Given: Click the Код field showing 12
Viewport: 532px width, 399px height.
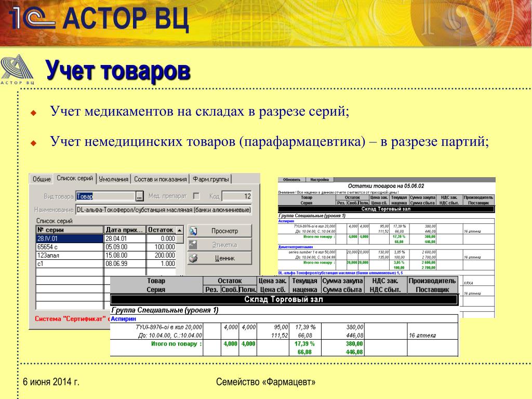Looking at the screenshot, I should 237,196.
